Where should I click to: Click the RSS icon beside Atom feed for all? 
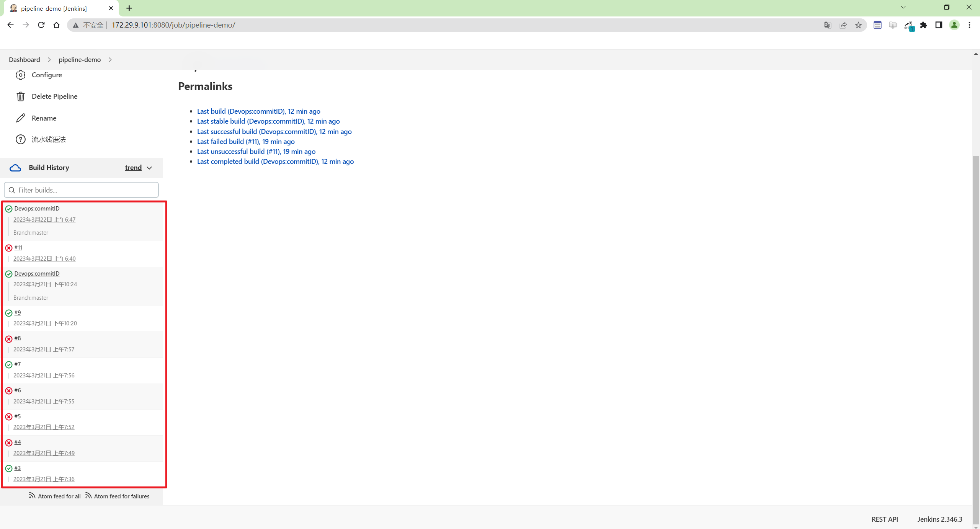[32, 496]
